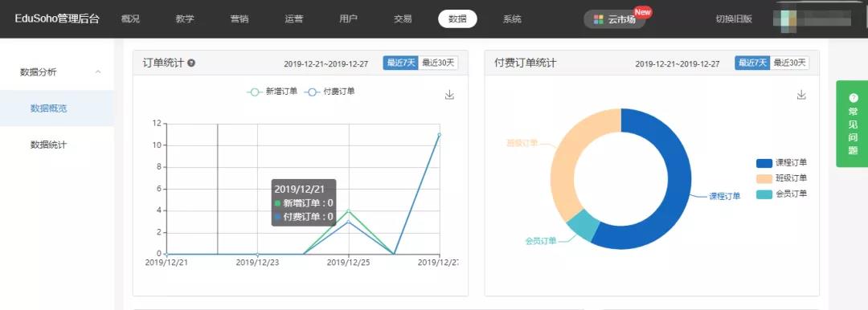This screenshot has width=868, height=310.
Task: Click the question mark icon on 常见问题
Action: (x=853, y=97)
